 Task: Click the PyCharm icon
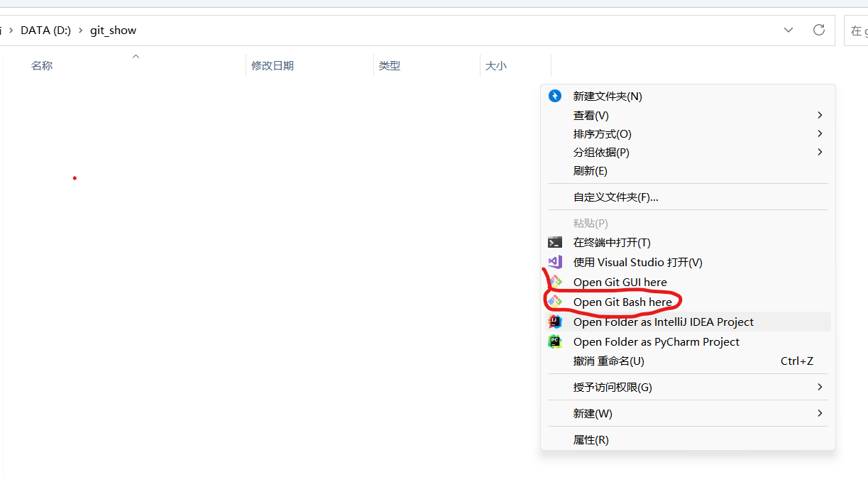coord(555,341)
